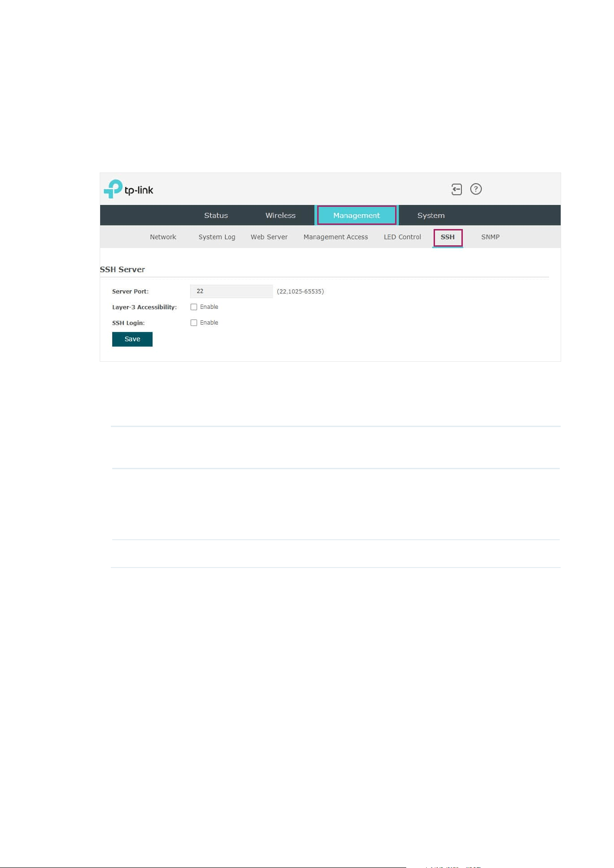Click the SSH Login label
Screen dimensions: 614x868
[x=128, y=323]
